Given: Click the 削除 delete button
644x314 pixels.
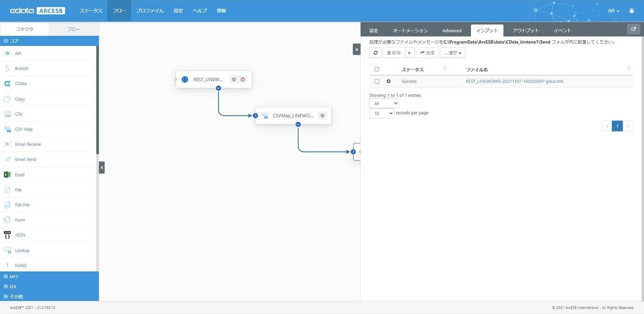Looking at the screenshot, I should [x=393, y=53].
